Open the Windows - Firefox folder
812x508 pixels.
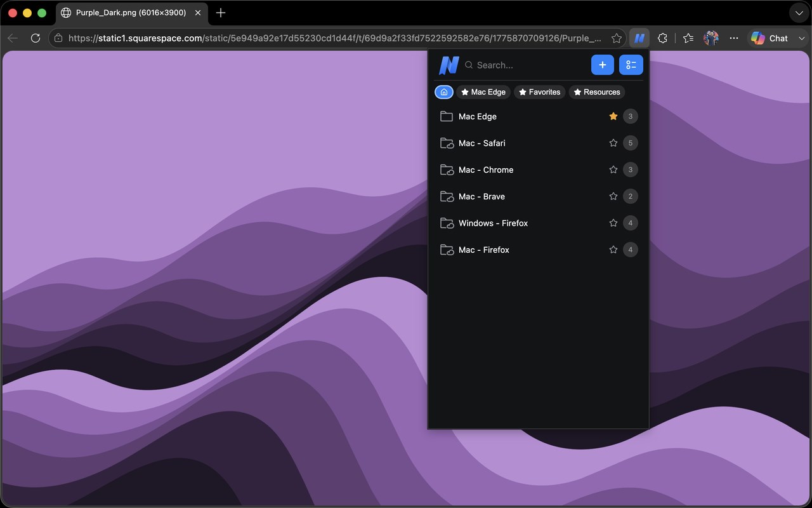538,223
